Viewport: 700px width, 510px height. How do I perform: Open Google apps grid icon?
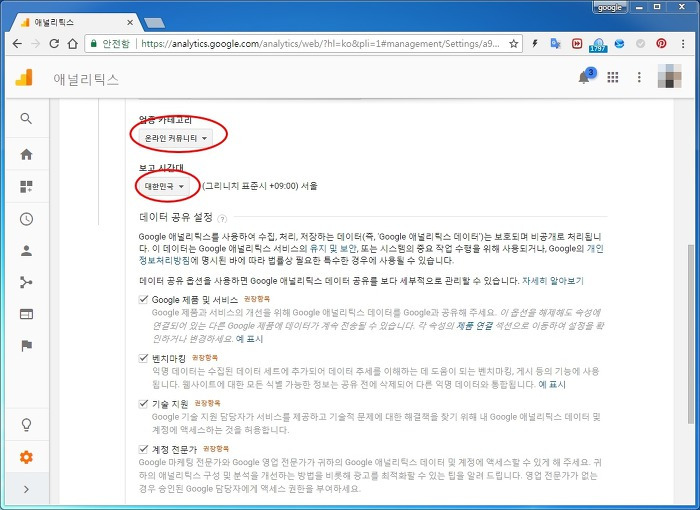pos(613,77)
